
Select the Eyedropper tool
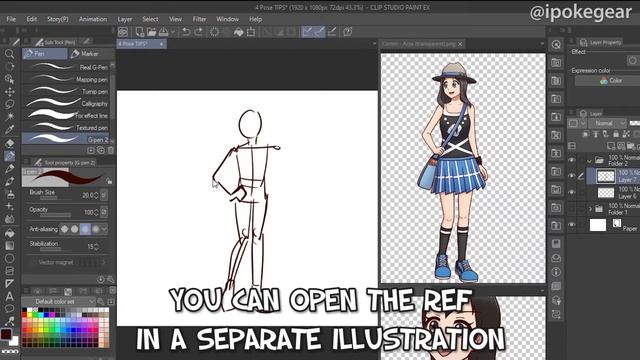tap(9, 130)
